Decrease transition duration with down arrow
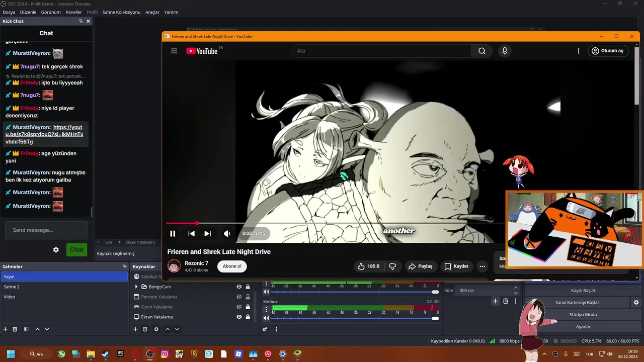Screen dimensions: 644x362 pyautogui.click(x=515, y=293)
